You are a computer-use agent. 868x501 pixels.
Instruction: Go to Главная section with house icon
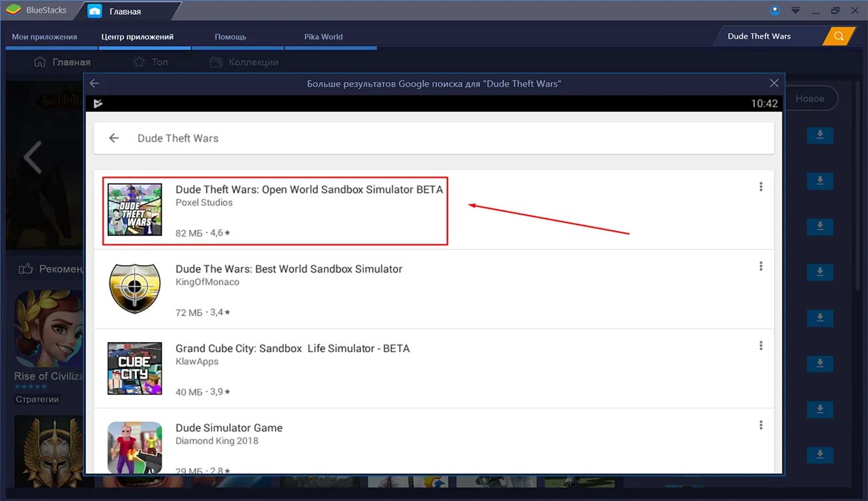click(x=61, y=62)
